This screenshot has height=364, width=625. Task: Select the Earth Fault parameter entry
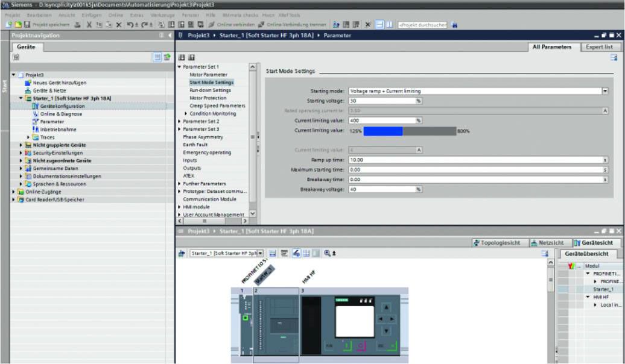pyautogui.click(x=195, y=145)
